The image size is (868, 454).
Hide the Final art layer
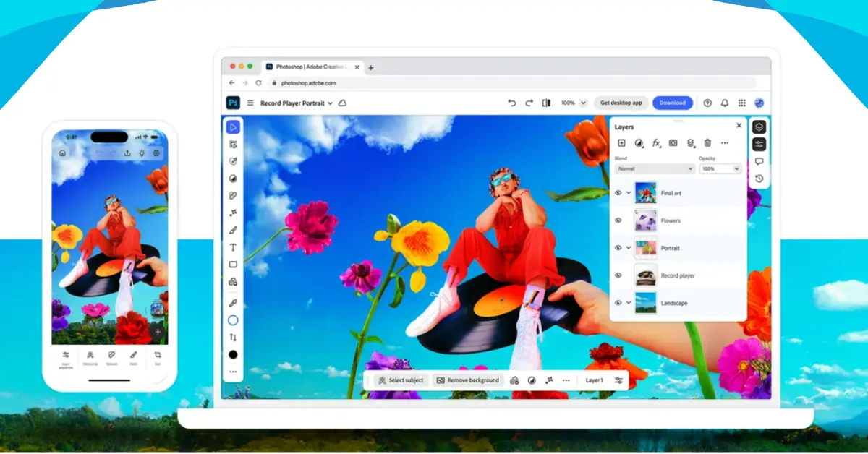[x=618, y=193]
